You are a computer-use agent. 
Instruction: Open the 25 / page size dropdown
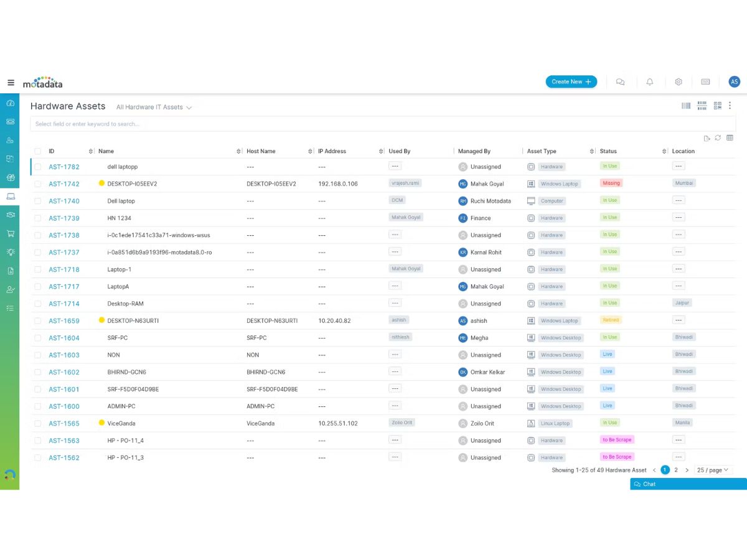coord(713,470)
